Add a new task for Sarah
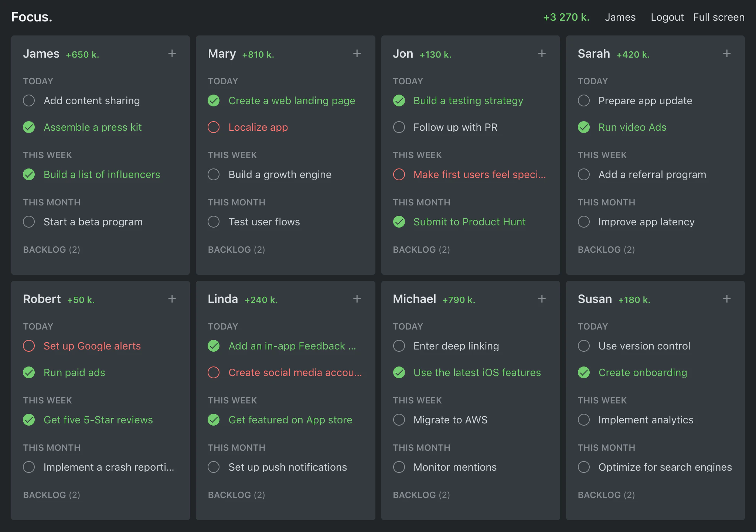 click(x=726, y=54)
